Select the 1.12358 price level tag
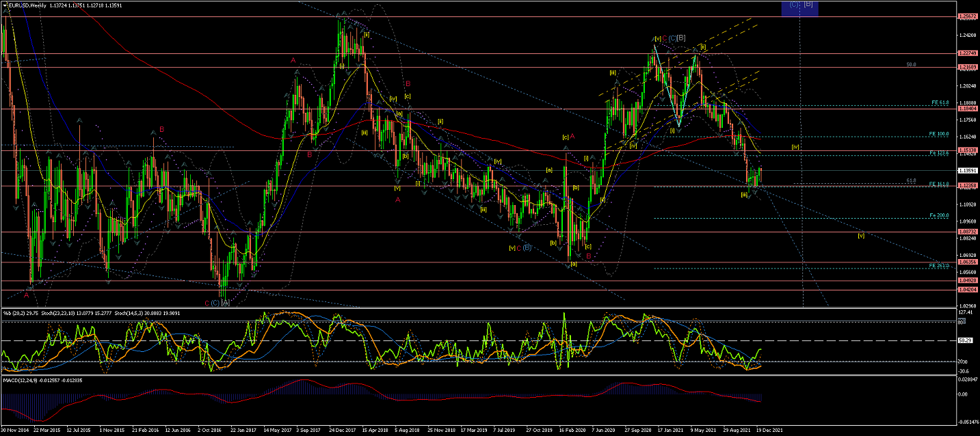 (968, 186)
